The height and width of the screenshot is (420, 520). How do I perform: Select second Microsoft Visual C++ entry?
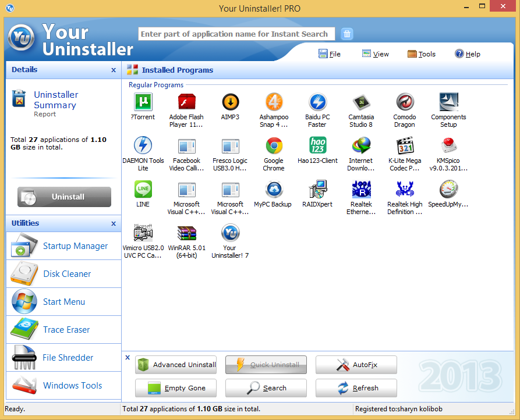(x=231, y=189)
